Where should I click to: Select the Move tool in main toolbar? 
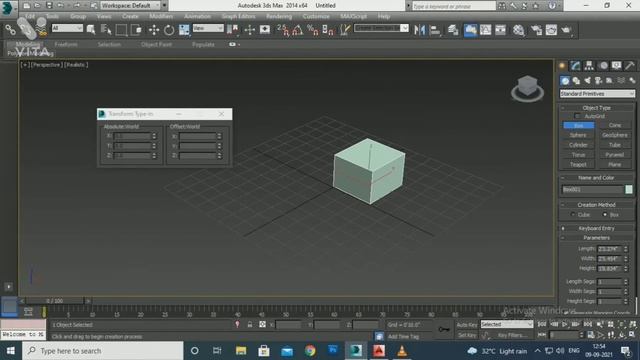click(x=154, y=30)
